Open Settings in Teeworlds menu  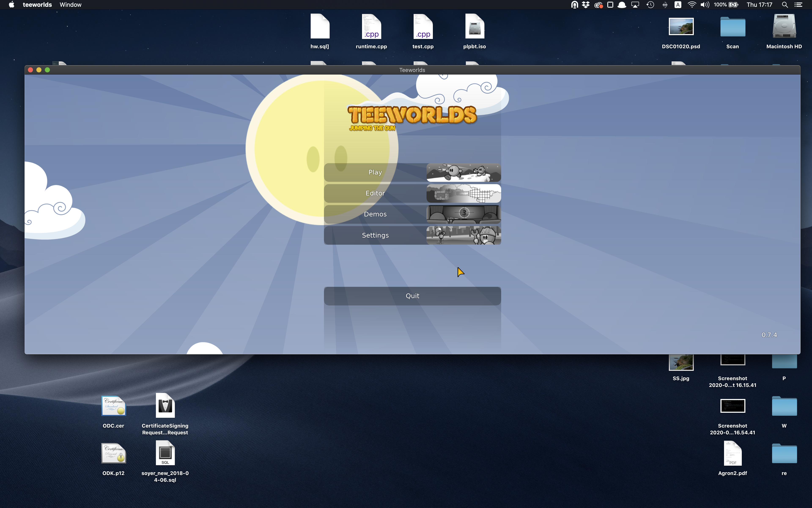coord(412,235)
